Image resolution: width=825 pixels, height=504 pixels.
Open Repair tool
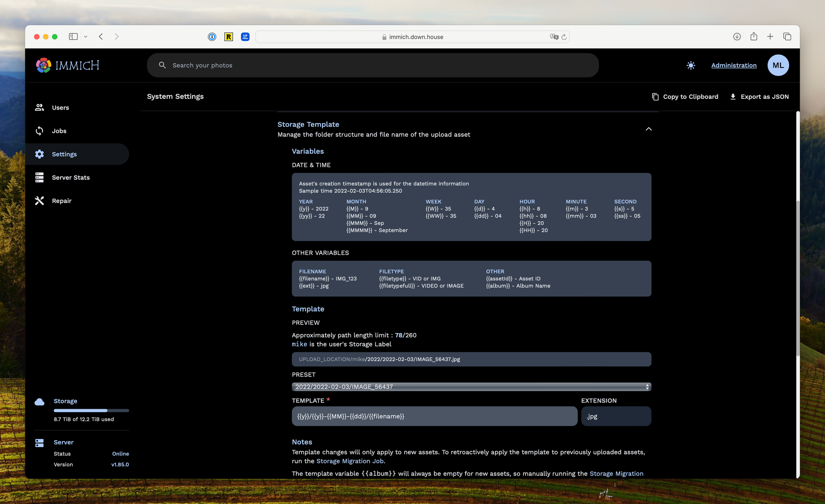[62, 200]
